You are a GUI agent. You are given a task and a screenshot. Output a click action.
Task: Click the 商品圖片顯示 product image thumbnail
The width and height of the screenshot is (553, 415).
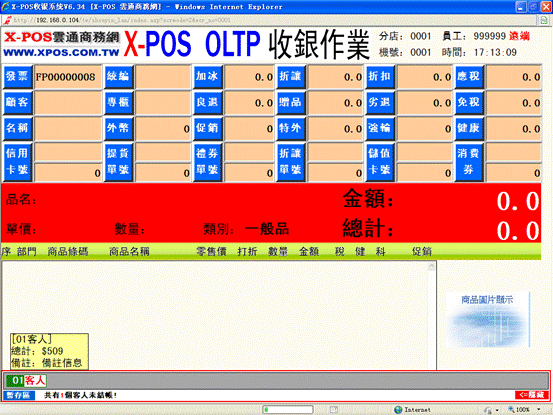click(488, 319)
